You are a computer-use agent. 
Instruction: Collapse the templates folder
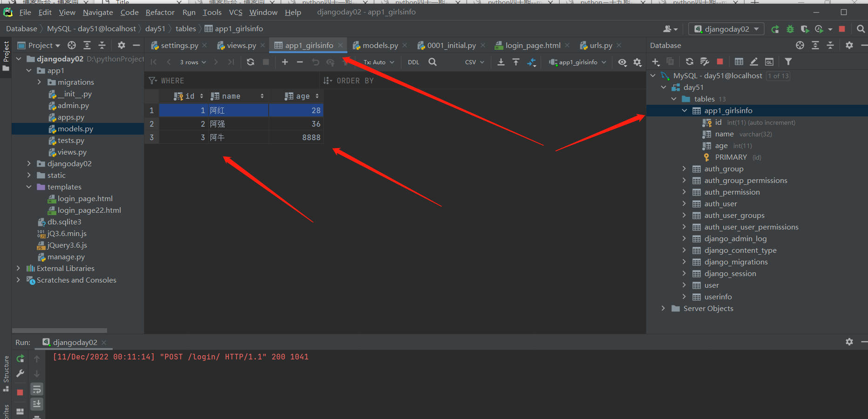point(29,187)
